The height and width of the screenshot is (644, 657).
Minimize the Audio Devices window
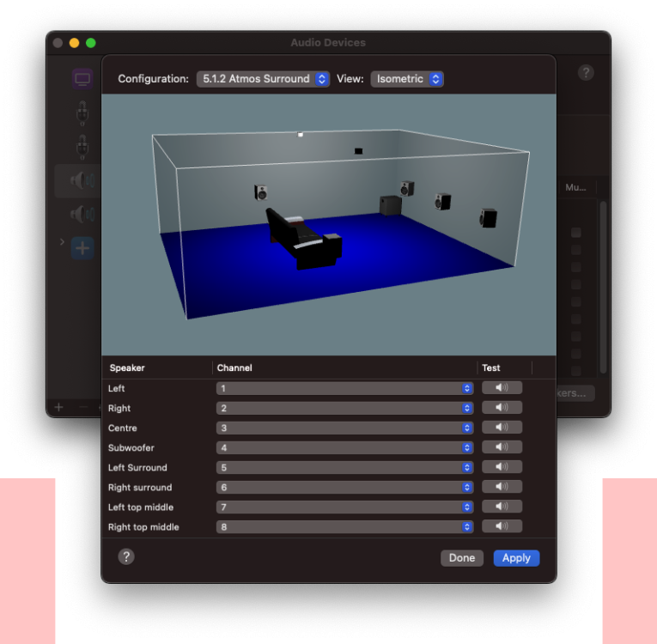74,43
